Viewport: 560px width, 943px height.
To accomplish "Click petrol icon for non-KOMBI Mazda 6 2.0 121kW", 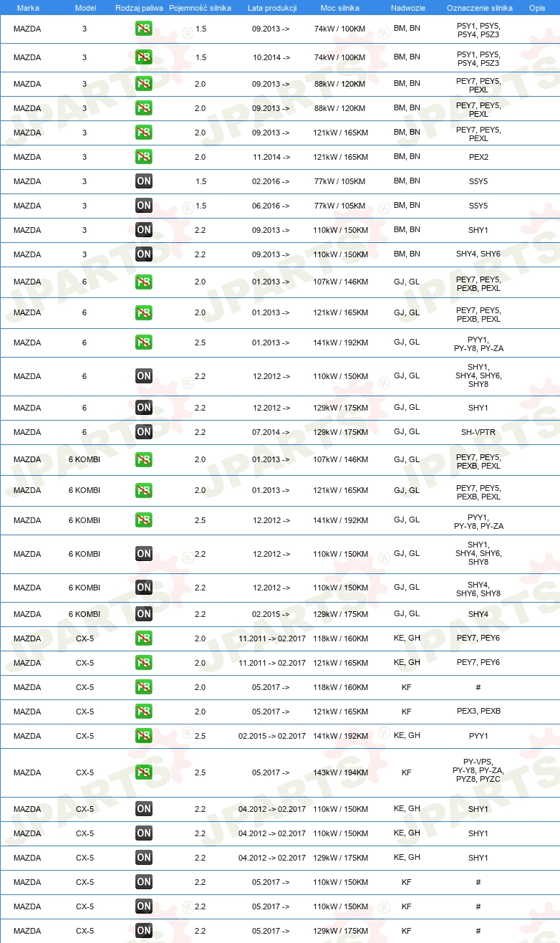I will [x=143, y=312].
